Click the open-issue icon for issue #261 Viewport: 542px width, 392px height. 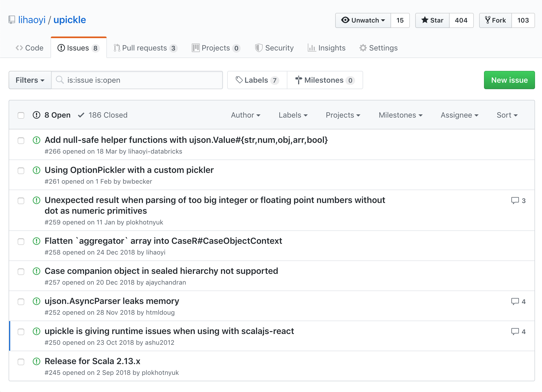[x=37, y=170]
